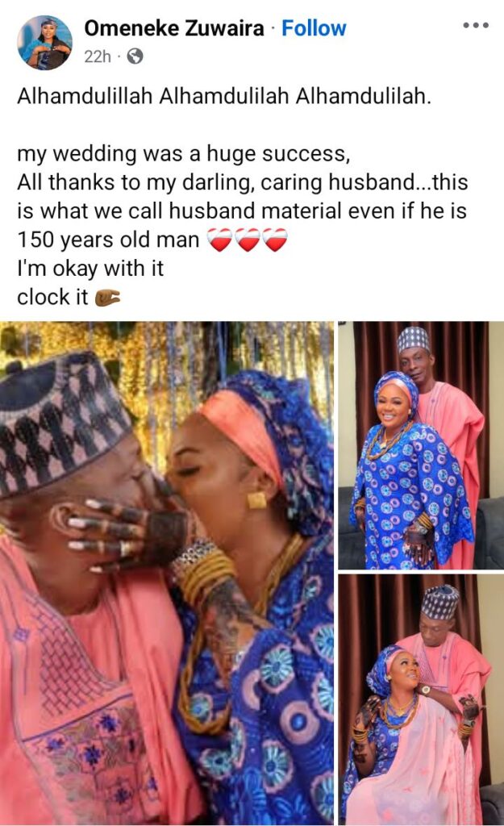Open the bottom-right seated bride photo
504x826 pixels.
421,700
